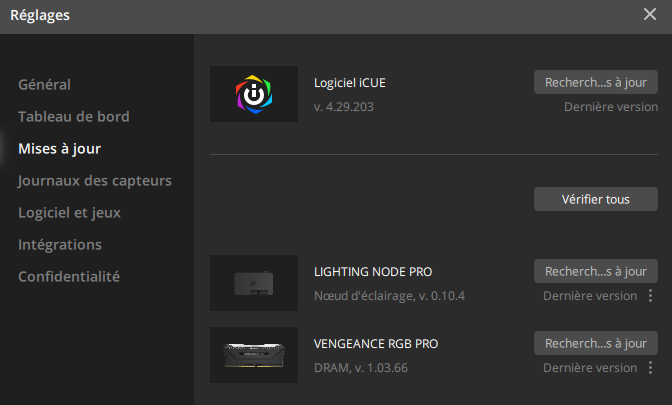Check for iCUE software updates

(596, 82)
